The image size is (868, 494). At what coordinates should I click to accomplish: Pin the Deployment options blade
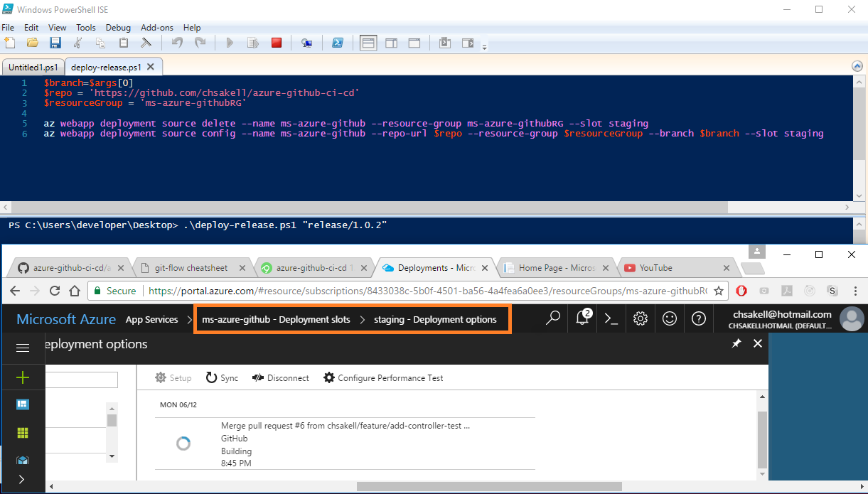click(x=736, y=343)
